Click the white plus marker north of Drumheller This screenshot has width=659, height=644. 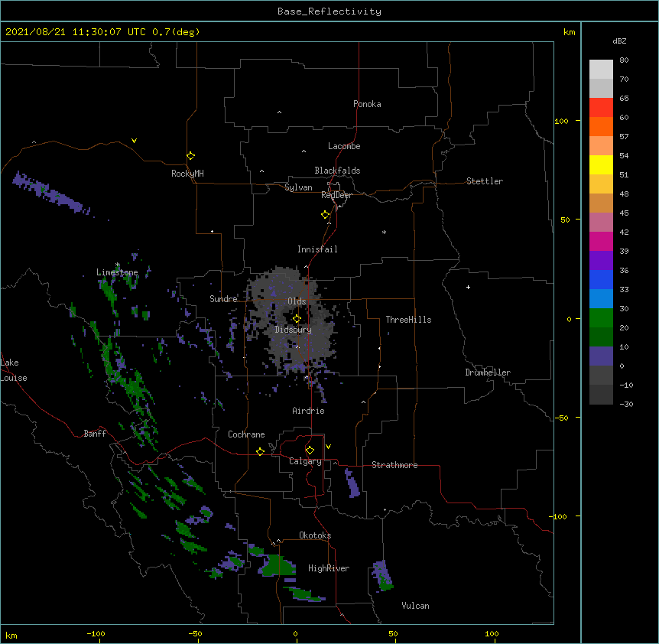468,287
